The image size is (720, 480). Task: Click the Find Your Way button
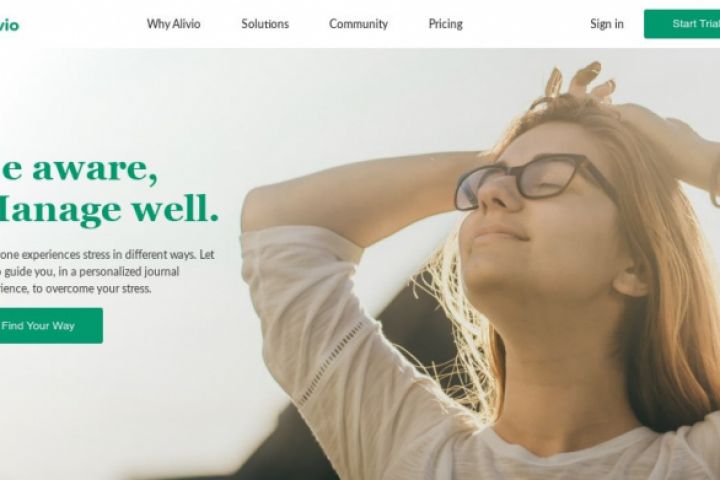point(51,326)
